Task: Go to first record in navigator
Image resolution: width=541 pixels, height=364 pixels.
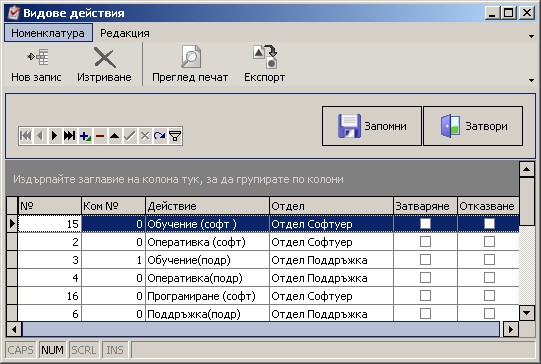Action: pyautogui.click(x=26, y=136)
